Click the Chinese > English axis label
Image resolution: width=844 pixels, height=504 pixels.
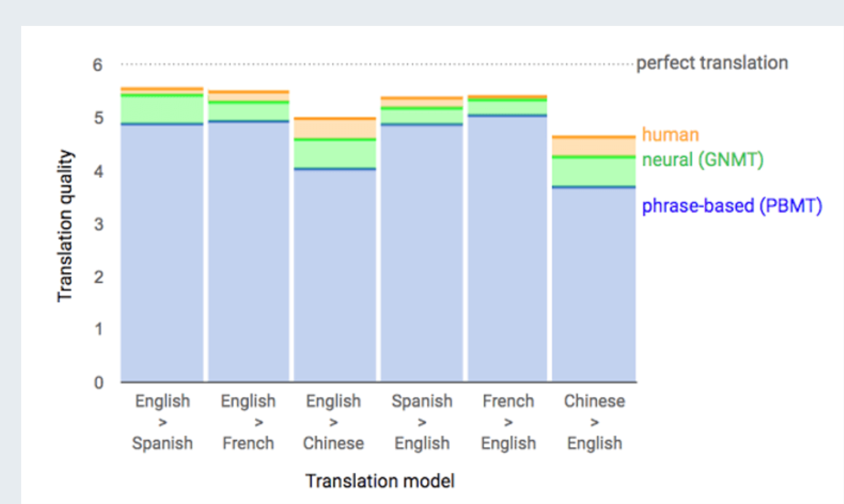coord(594,422)
